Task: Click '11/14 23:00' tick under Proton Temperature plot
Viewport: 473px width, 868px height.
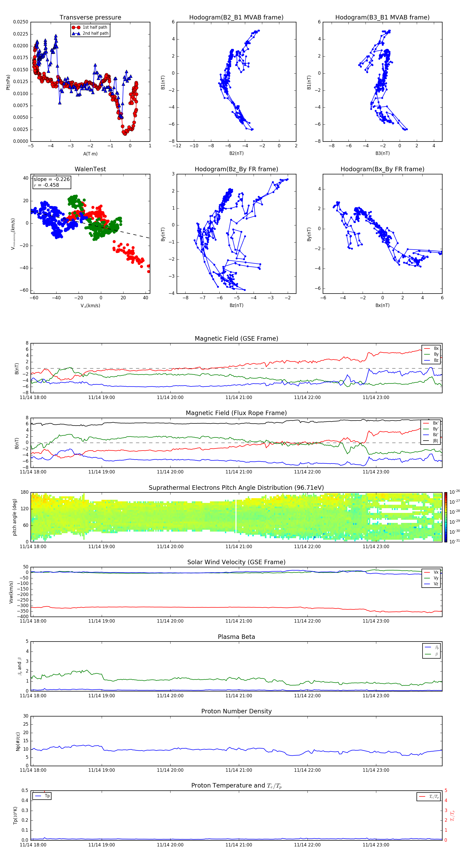Action: coord(376,845)
